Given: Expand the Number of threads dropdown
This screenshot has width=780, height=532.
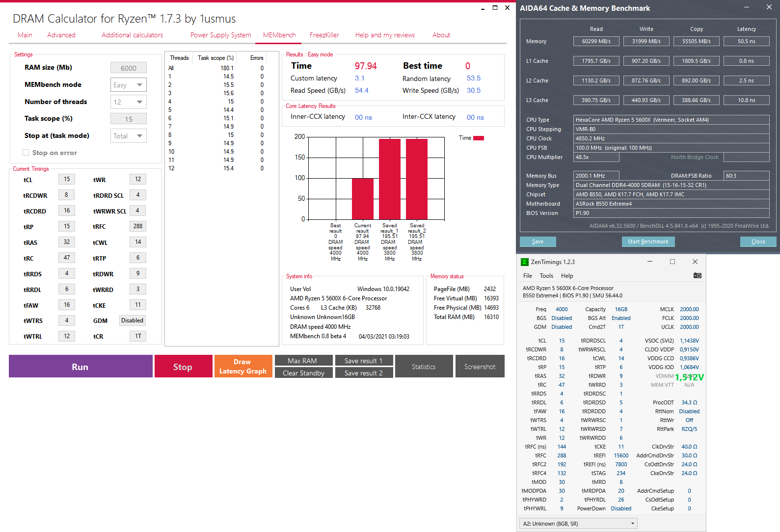Looking at the screenshot, I should coord(129,102).
